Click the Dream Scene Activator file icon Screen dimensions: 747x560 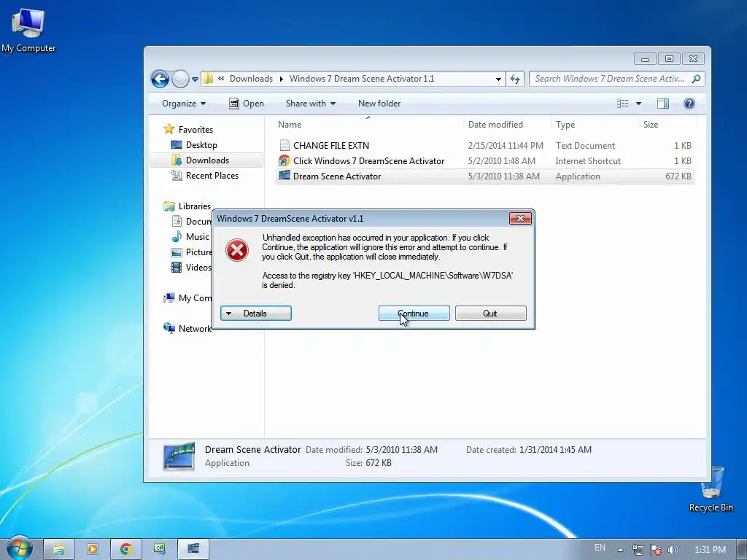pyautogui.click(x=285, y=176)
